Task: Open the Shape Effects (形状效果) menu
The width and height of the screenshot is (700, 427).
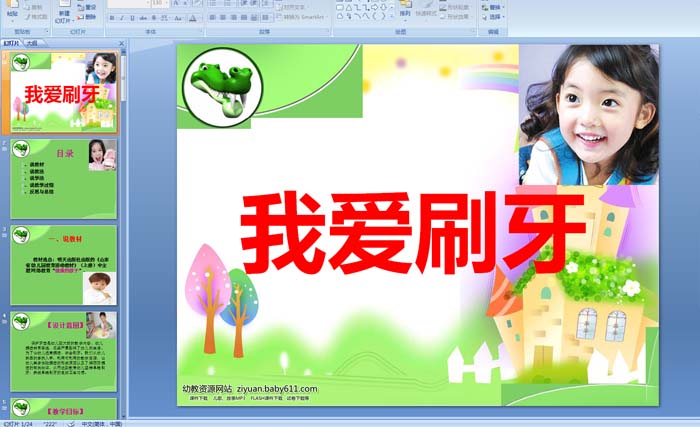Action: (455, 17)
